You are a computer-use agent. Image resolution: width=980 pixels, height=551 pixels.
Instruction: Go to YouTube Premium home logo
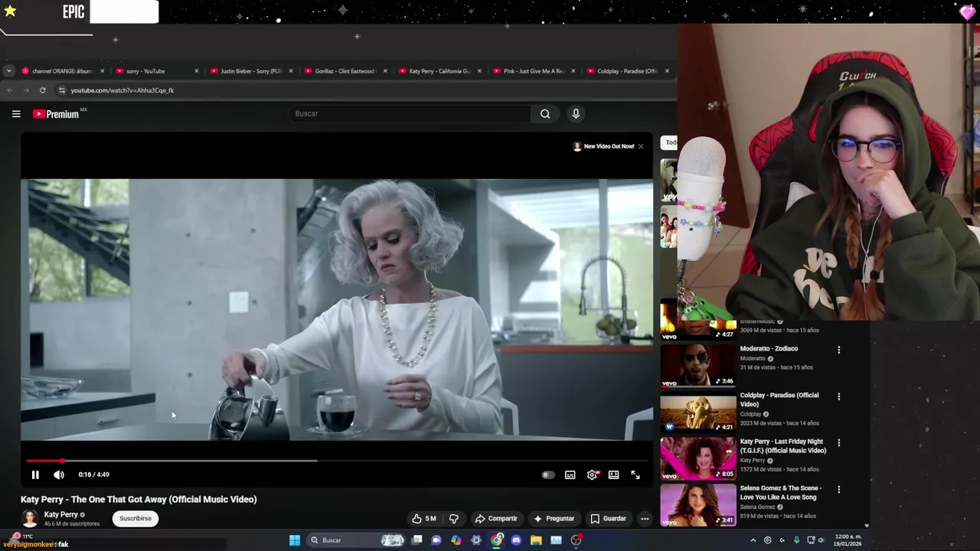(x=57, y=114)
